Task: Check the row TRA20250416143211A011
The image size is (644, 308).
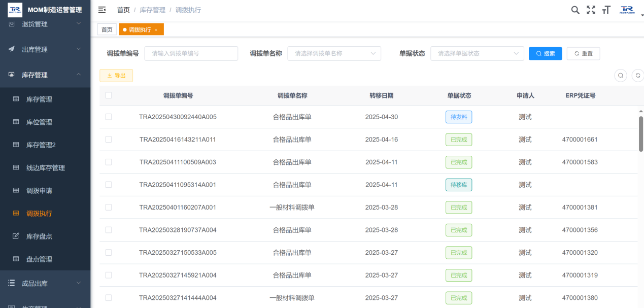Action: [109, 139]
